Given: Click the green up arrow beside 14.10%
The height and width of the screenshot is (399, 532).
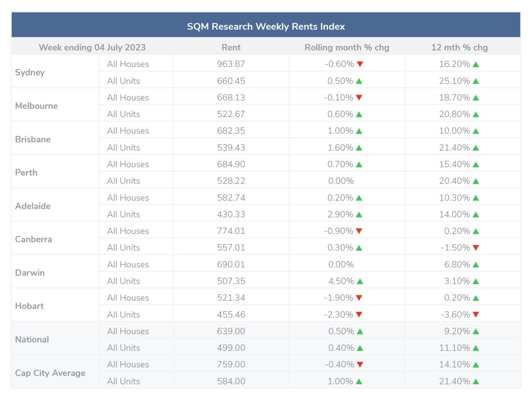Looking at the screenshot, I should (x=476, y=365).
